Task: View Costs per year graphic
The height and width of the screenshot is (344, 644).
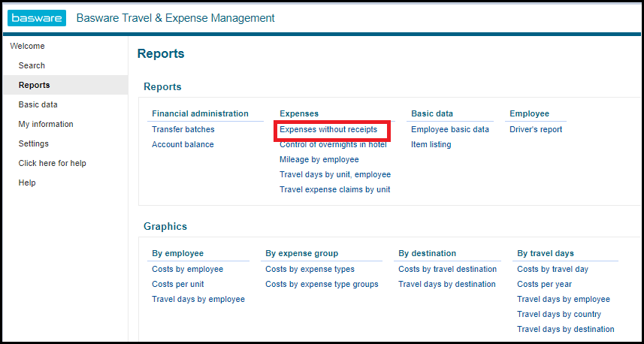Action: point(544,284)
